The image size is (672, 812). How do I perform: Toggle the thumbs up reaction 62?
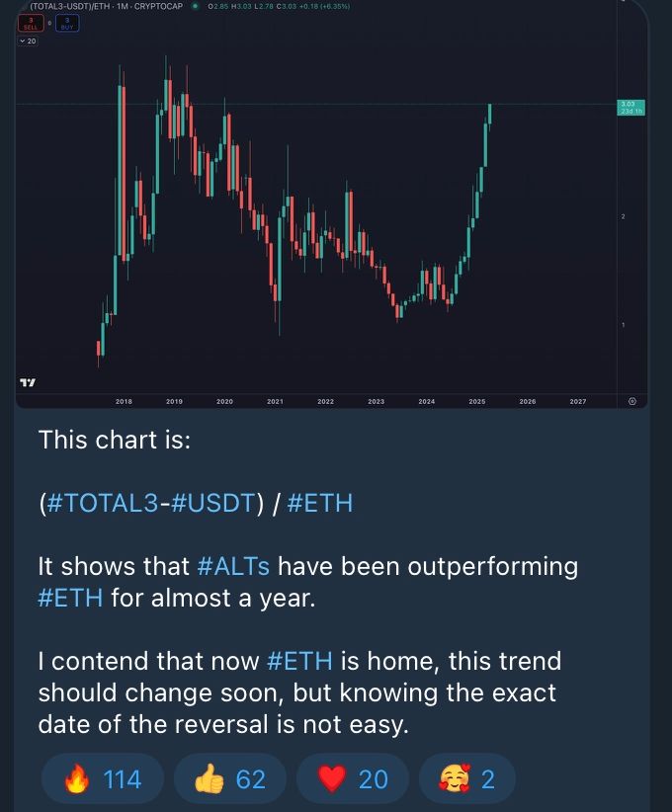tap(230, 778)
